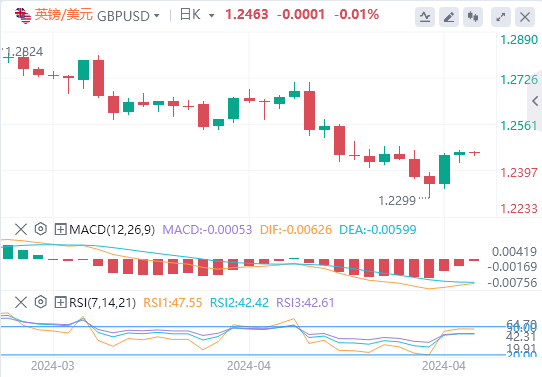Expand the MACD panel plus icon
Screen dimensions: 542x377
pos(60,229)
